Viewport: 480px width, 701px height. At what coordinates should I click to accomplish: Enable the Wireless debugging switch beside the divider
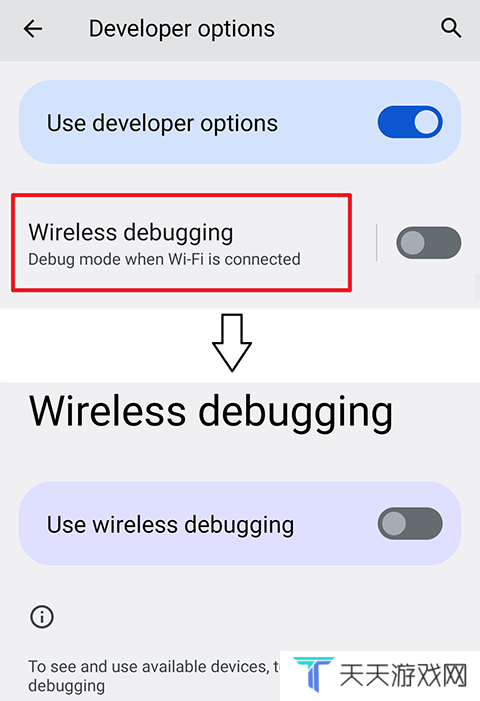pos(429,243)
